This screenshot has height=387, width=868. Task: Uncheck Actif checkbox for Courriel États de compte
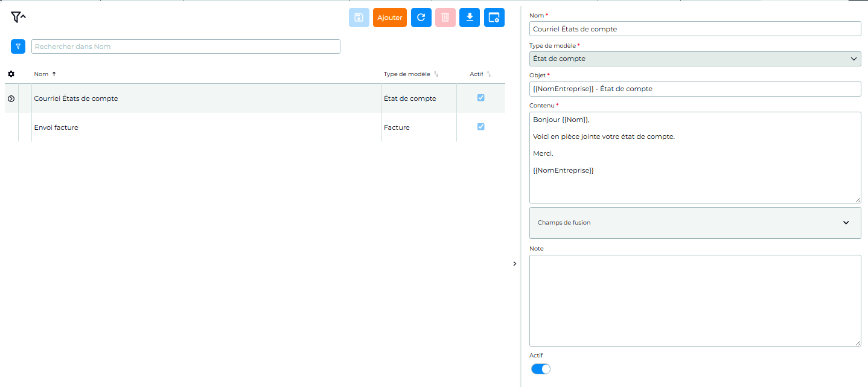tap(481, 98)
